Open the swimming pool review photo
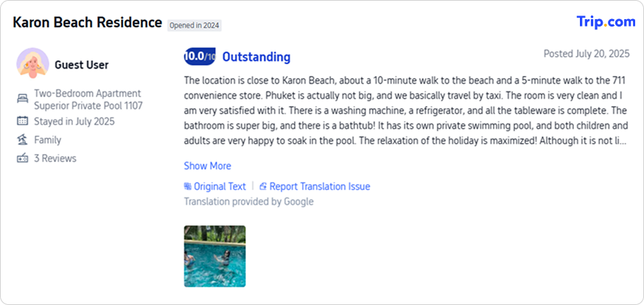 (x=214, y=256)
